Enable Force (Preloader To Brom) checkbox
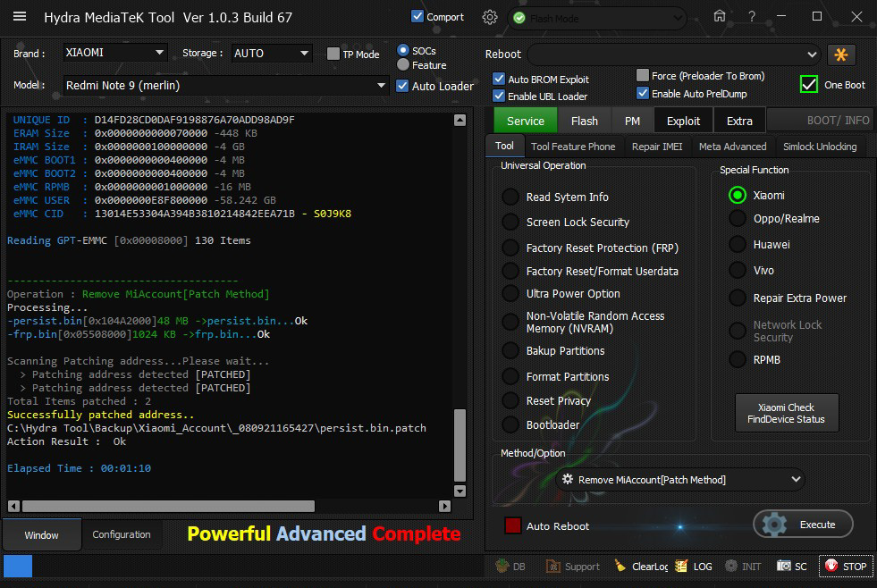This screenshot has width=877, height=588. point(643,76)
